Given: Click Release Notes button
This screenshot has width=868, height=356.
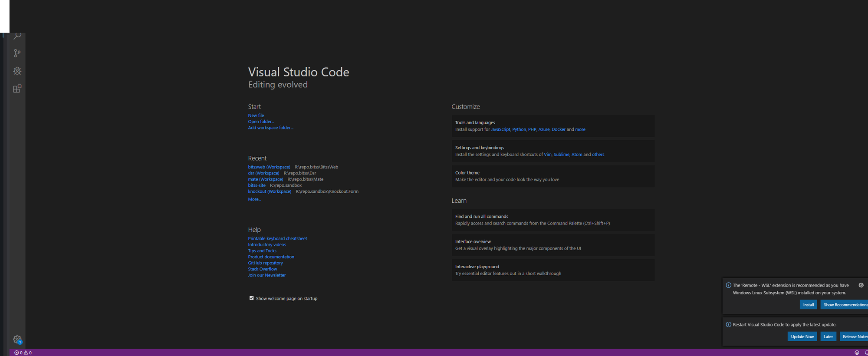Looking at the screenshot, I should pyautogui.click(x=854, y=336).
